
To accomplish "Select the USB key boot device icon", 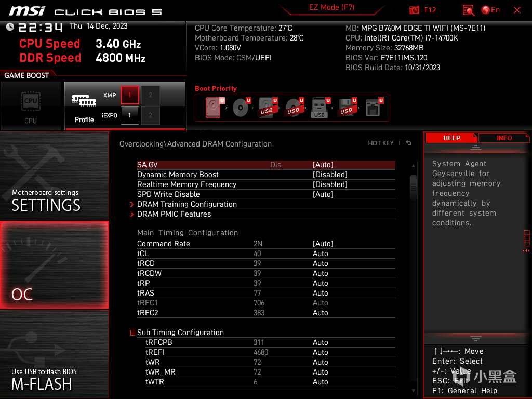I will tap(320, 108).
